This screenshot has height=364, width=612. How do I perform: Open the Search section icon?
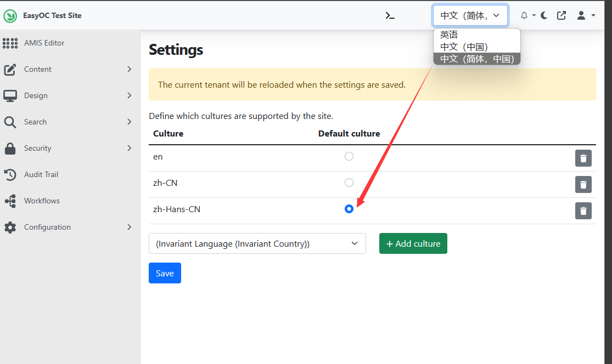pyautogui.click(x=10, y=122)
